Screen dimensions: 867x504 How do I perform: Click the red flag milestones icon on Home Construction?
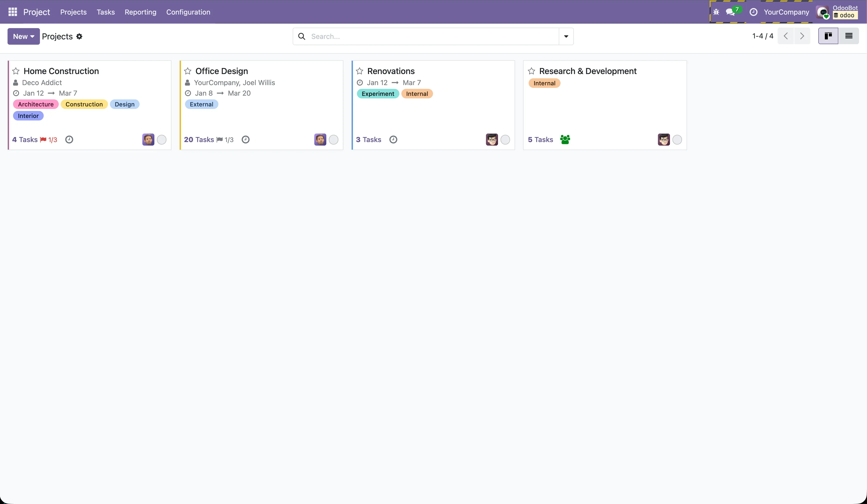43,139
